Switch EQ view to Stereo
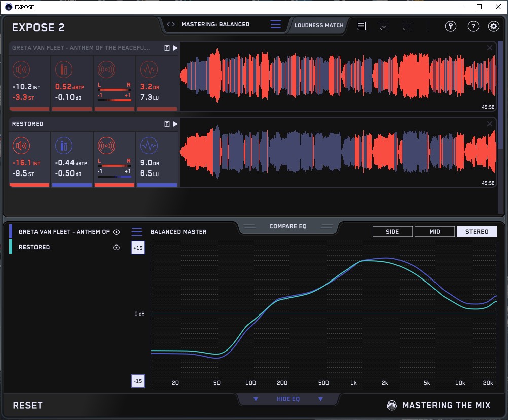 (x=477, y=232)
